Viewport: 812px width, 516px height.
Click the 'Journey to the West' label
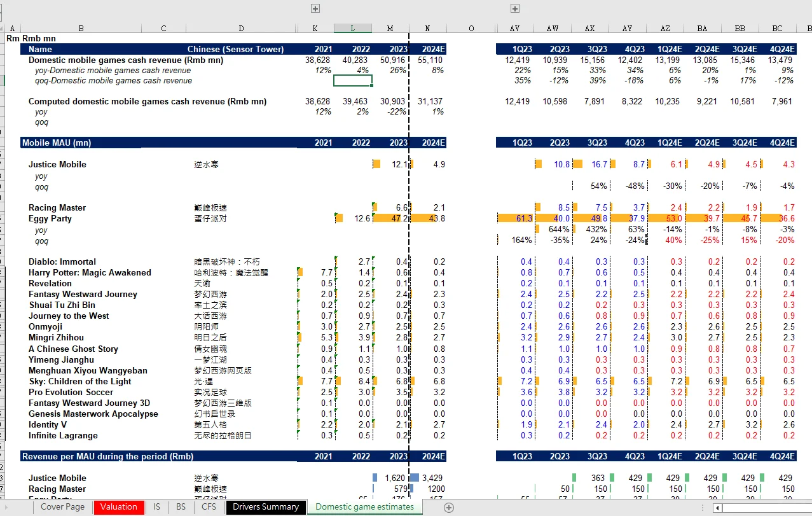coord(69,316)
